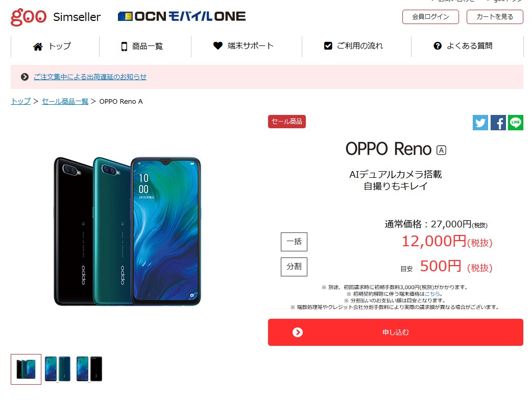This screenshot has width=532, height=400.
Task: Click the red 申し込む apply button
Action: [x=396, y=333]
